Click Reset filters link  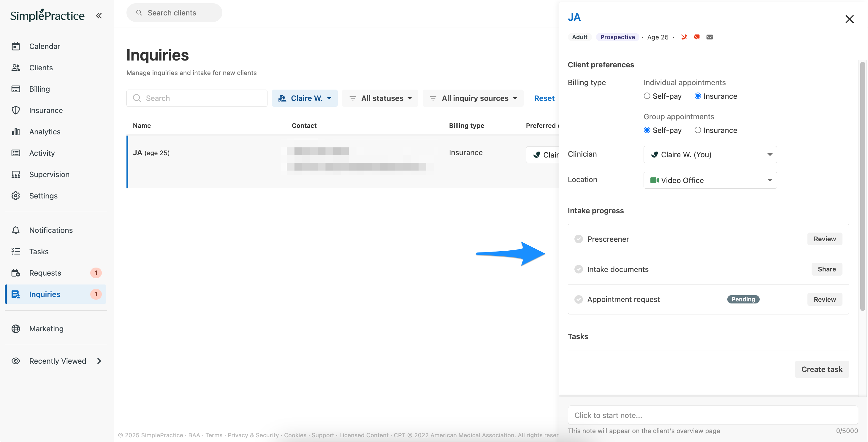(544, 98)
